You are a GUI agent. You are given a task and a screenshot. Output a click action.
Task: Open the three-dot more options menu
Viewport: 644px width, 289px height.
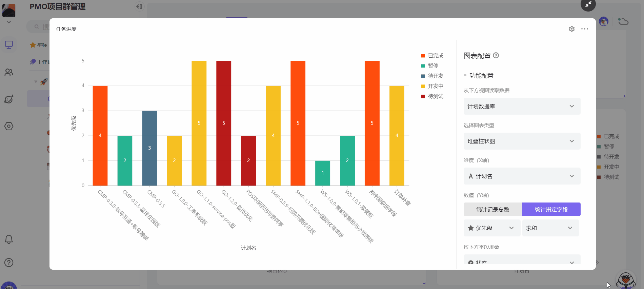point(584,29)
